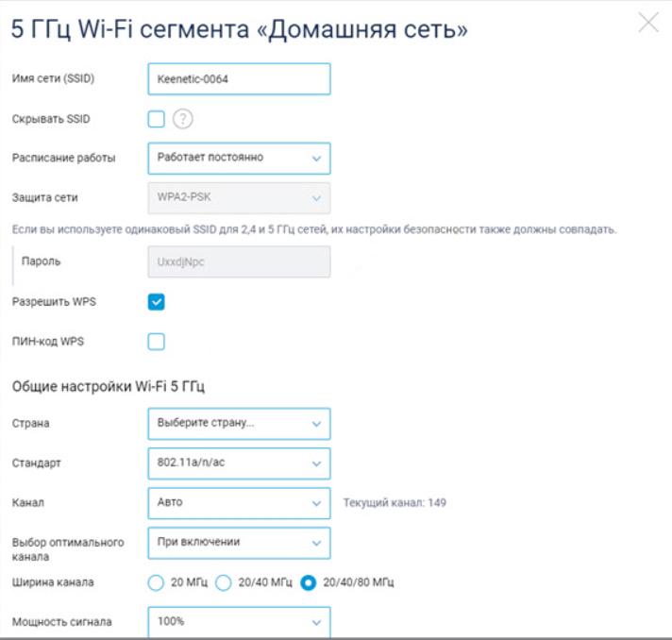Open the Мощность сигнала 100% dropdown
The width and height of the screenshot is (672, 640).
239,622
